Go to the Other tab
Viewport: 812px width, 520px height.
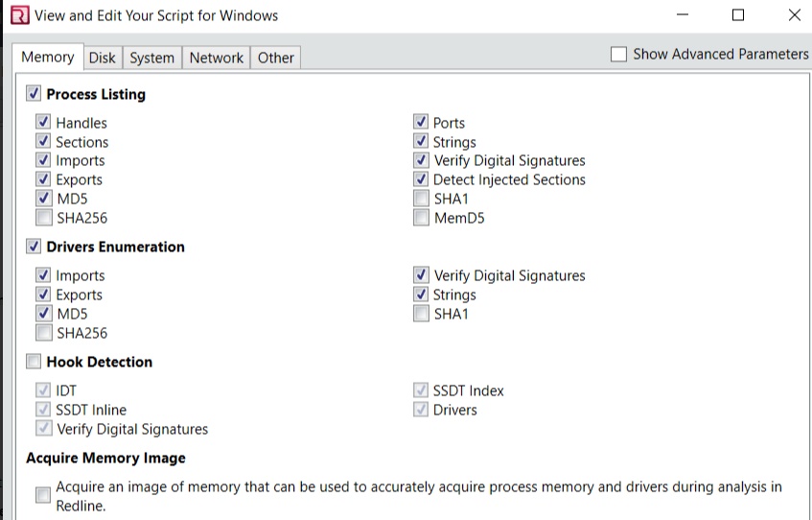(x=275, y=58)
